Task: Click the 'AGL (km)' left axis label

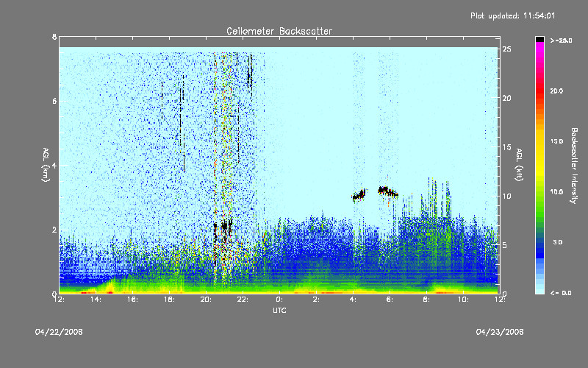Action: coord(46,165)
